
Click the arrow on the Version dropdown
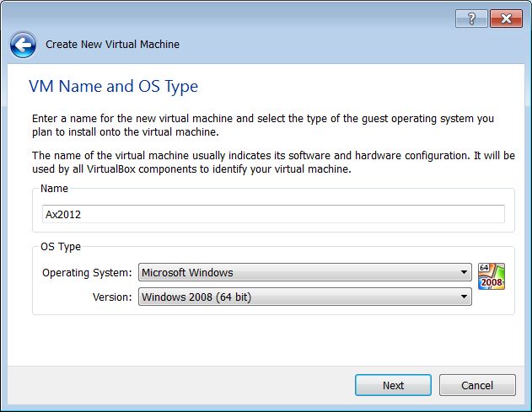coord(464,297)
